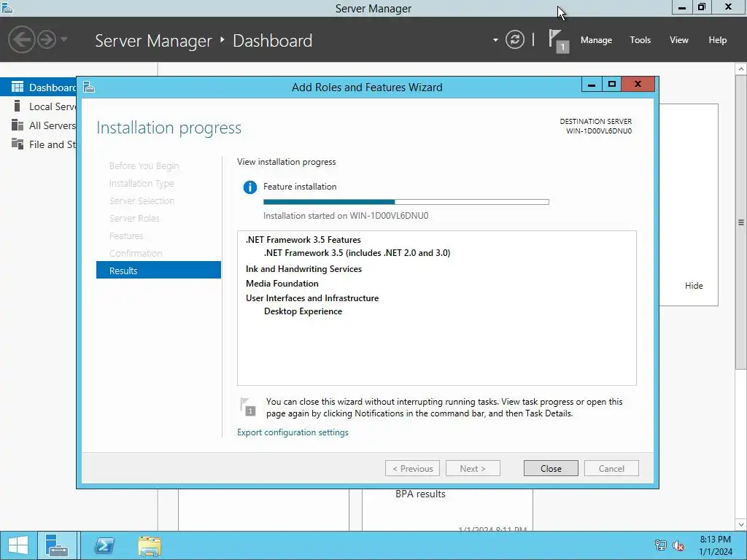Open the Manage menu
Viewport: 747px width, 560px height.
596,40
